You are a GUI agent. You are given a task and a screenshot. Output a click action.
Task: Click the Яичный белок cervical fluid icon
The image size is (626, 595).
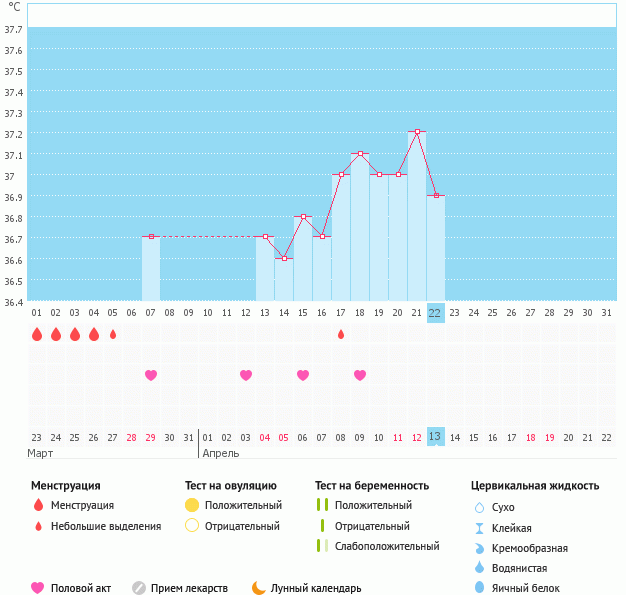pyautogui.click(x=479, y=588)
